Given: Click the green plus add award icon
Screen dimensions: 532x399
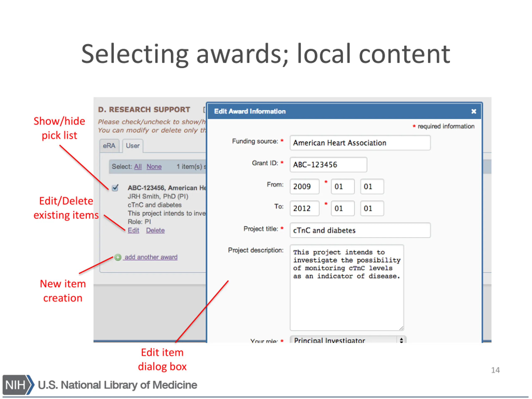Looking at the screenshot, I should click(x=118, y=257).
